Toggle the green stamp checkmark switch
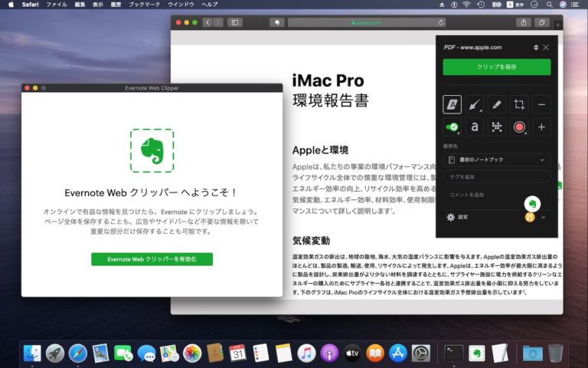The width and height of the screenshot is (588, 368). pyautogui.click(x=452, y=127)
